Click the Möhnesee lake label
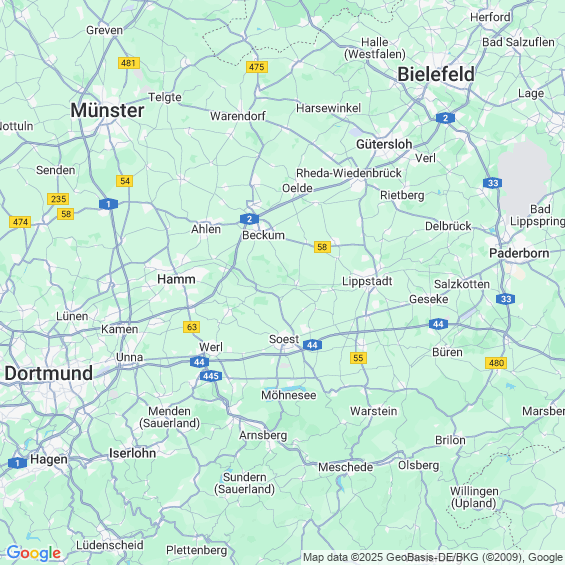This screenshot has height=565, width=565. pos(289,395)
